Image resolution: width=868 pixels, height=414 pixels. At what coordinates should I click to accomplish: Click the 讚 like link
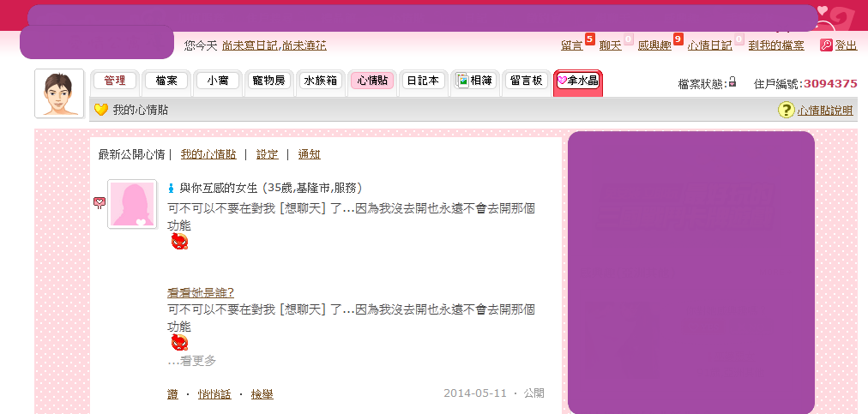coord(172,394)
